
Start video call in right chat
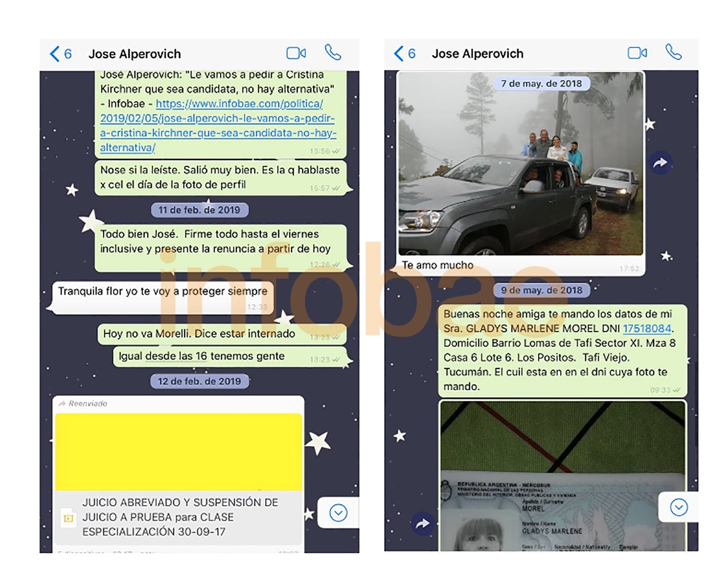[x=637, y=53]
